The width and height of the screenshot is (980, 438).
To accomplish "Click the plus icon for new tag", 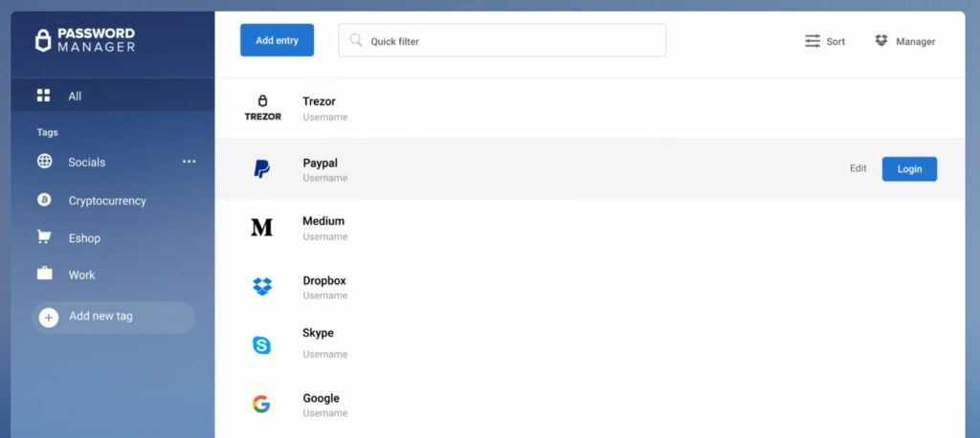I will tap(49, 318).
